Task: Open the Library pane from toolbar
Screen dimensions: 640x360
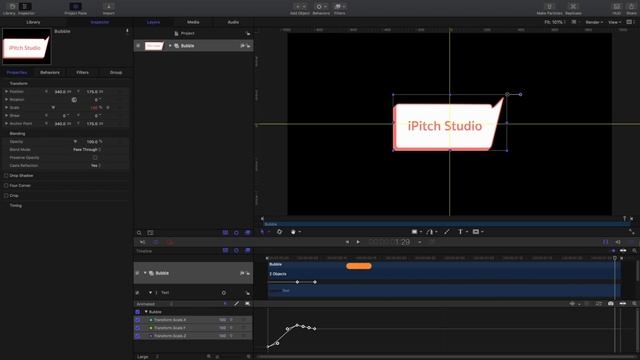Action: click(11, 8)
